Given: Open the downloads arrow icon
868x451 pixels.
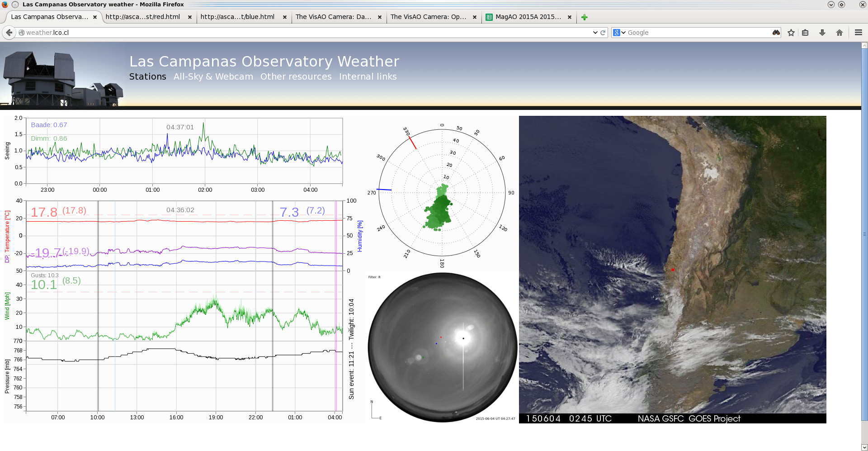Looking at the screenshot, I should (822, 33).
